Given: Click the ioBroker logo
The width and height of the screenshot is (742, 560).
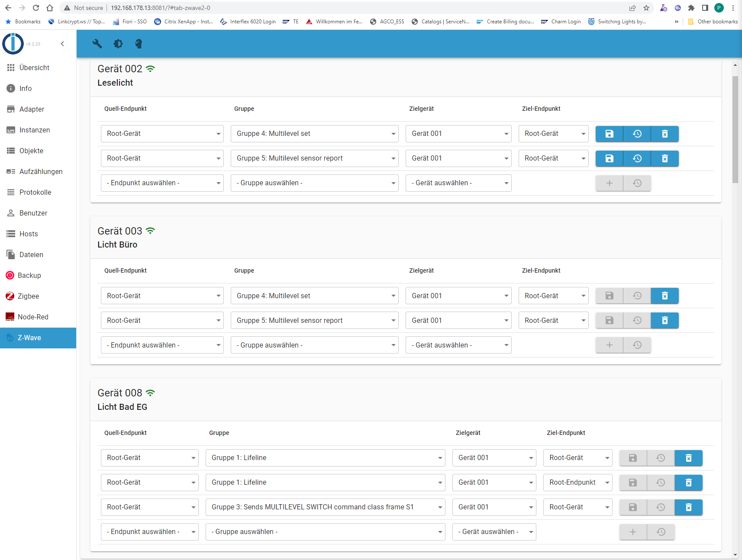Looking at the screenshot, I should tap(13, 44).
